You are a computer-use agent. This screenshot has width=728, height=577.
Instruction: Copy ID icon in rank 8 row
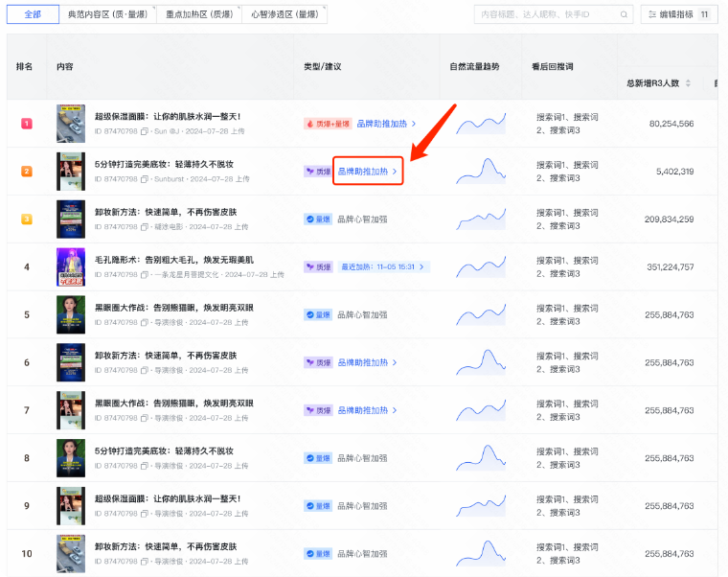(x=145, y=466)
